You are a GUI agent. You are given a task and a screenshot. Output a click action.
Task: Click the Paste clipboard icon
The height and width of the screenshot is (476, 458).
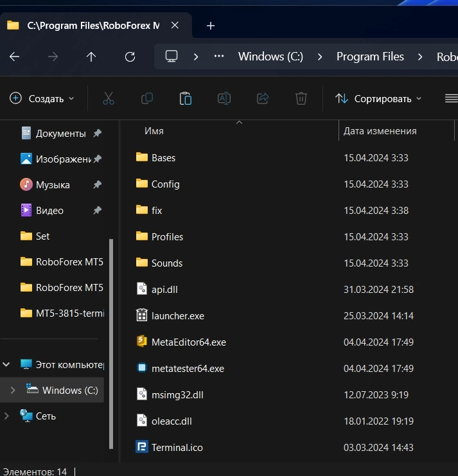(186, 99)
